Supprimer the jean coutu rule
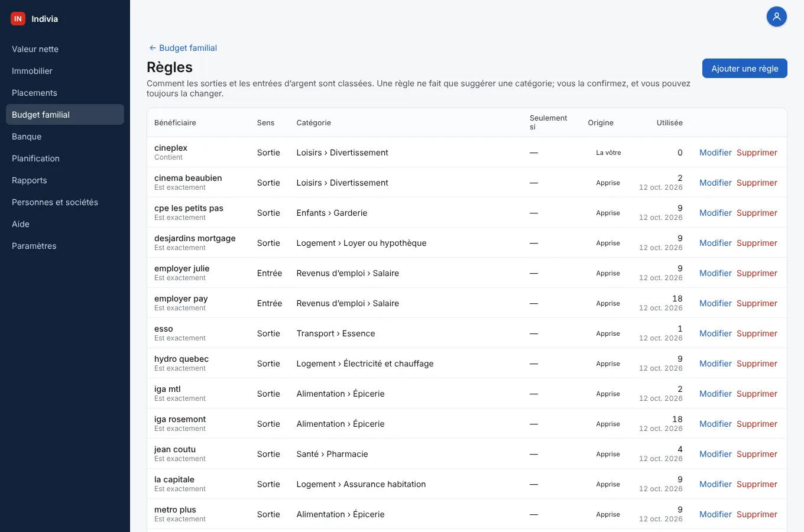The image size is (804, 532). [757, 454]
